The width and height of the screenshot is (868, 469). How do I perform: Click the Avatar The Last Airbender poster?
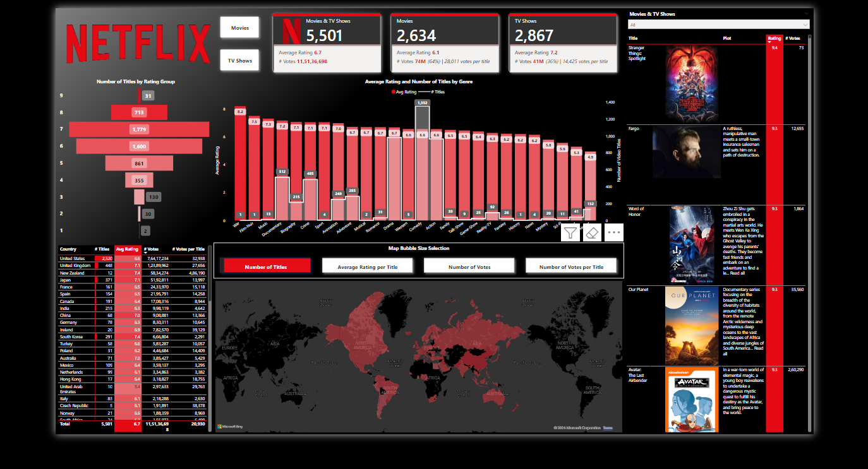tap(692, 400)
